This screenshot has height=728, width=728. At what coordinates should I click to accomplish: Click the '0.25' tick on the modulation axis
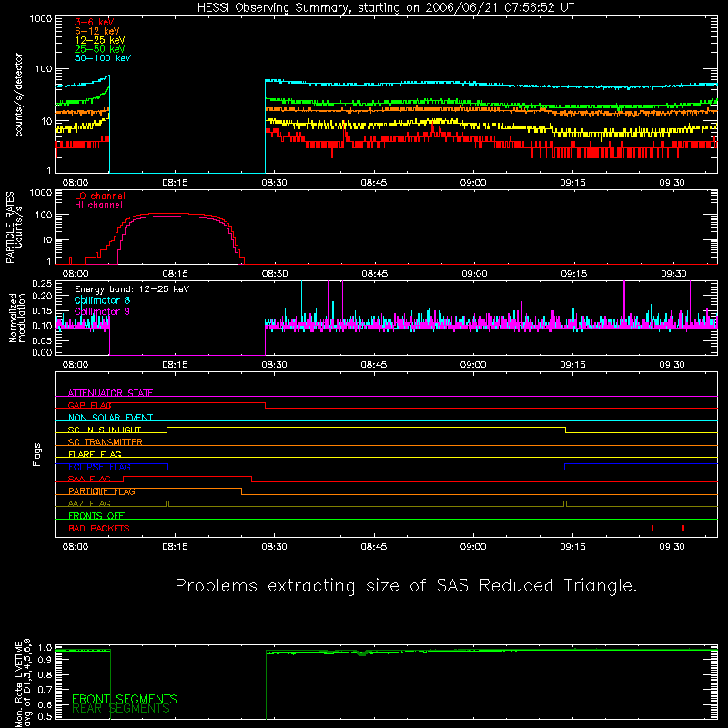coord(42,284)
